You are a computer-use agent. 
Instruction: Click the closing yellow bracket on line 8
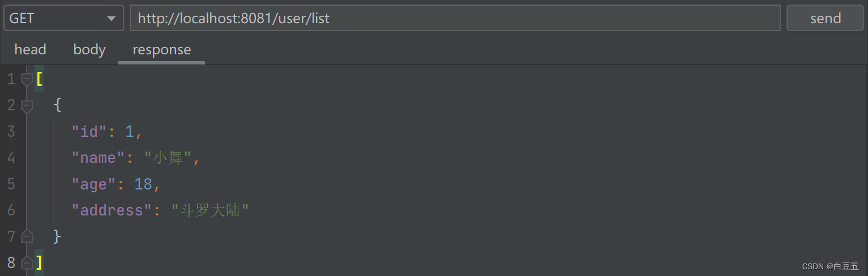tap(39, 262)
